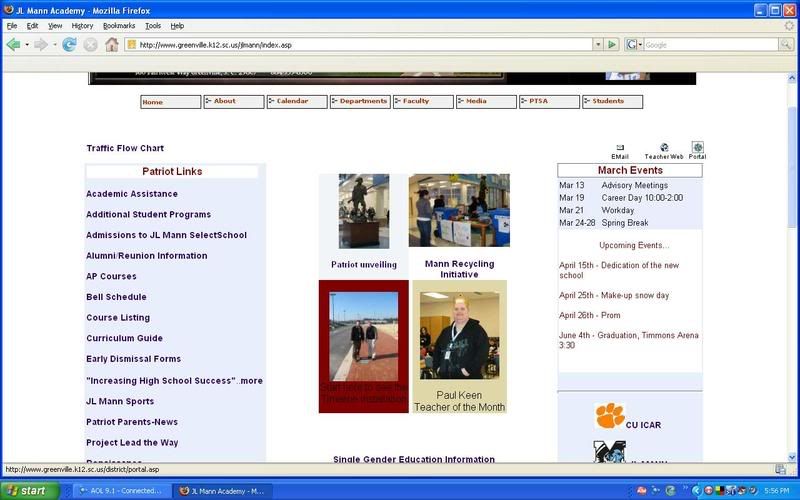Open Project Lead the Way link

tap(132, 443)
